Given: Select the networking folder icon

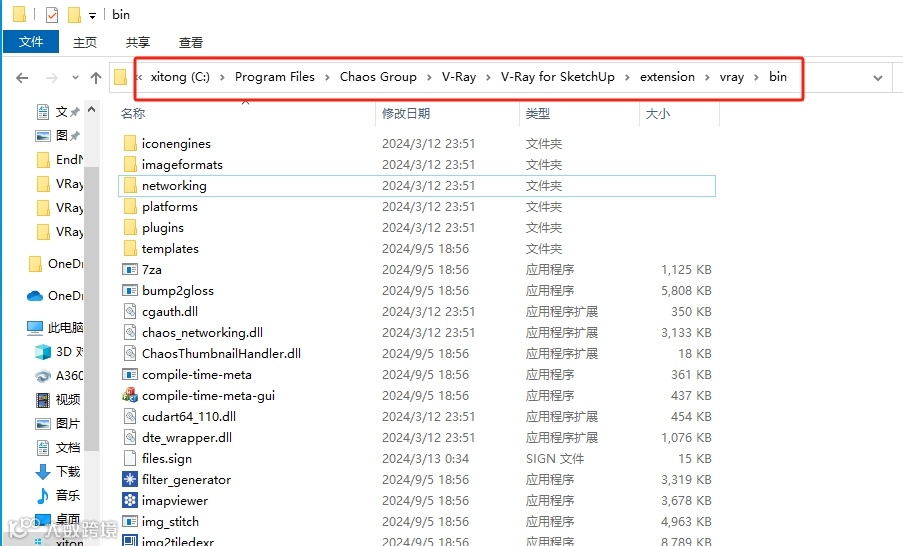Looking at the screenshot, I should pyautogui.click(x=130, y=185).
